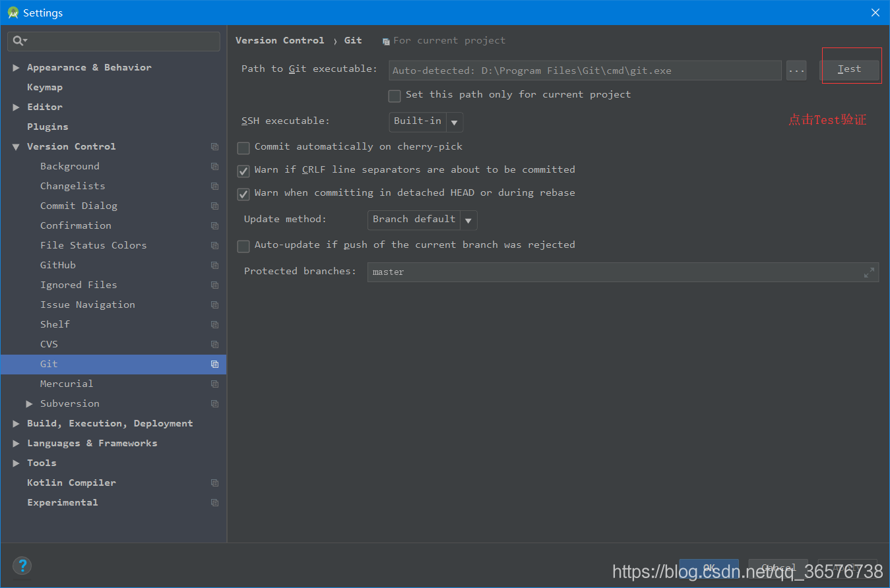Expand the Appearance & Behavior section
890x588 pixels.
point(16,68)
